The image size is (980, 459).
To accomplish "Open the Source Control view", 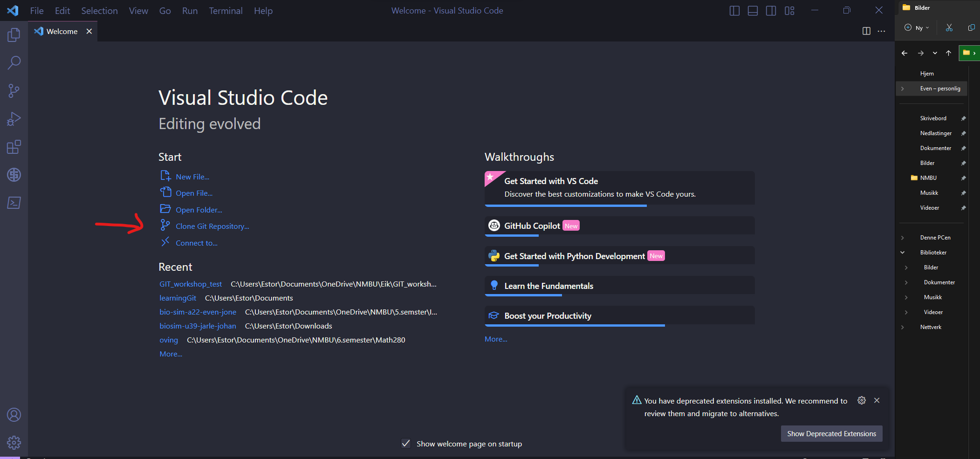I will [14, 91].
